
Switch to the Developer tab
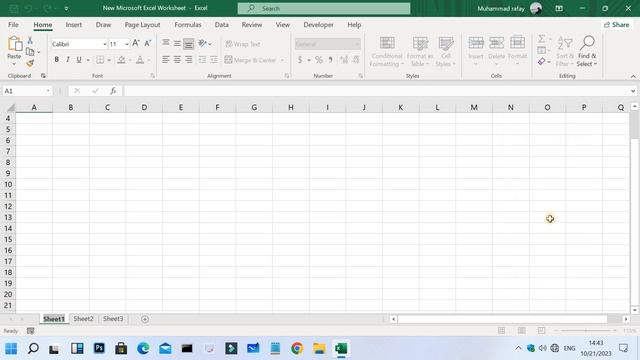(x=318, y=24)
